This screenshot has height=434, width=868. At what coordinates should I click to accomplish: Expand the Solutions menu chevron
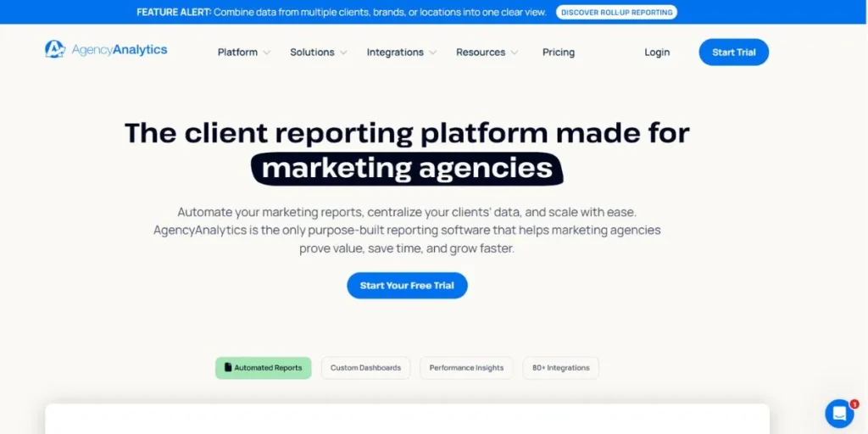pos(343,53)
